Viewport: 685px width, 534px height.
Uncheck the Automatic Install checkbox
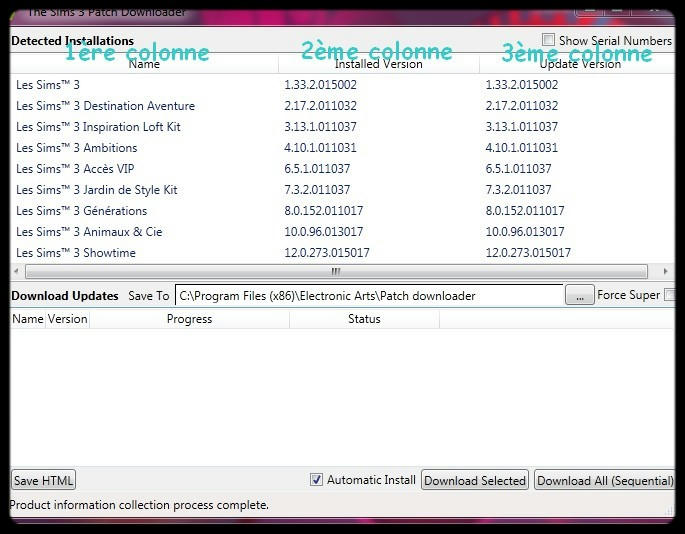click(316, 479)
